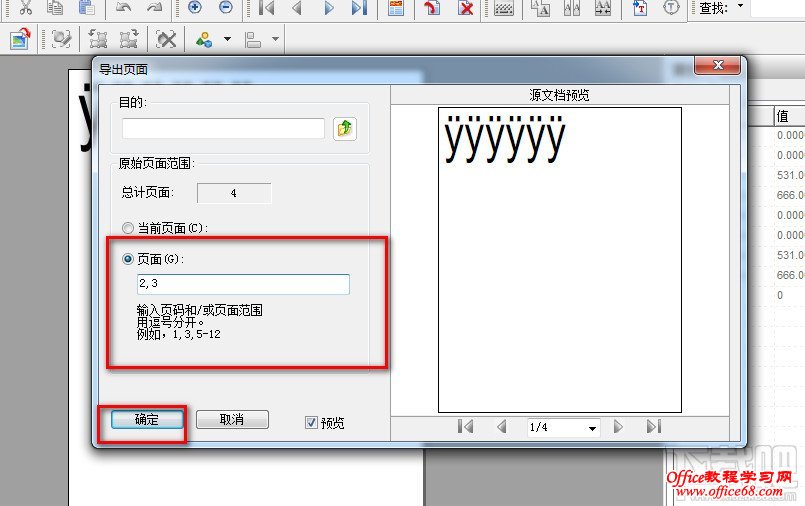Click the colored shapes icon
805x506 pixels.
pos(204,40)
